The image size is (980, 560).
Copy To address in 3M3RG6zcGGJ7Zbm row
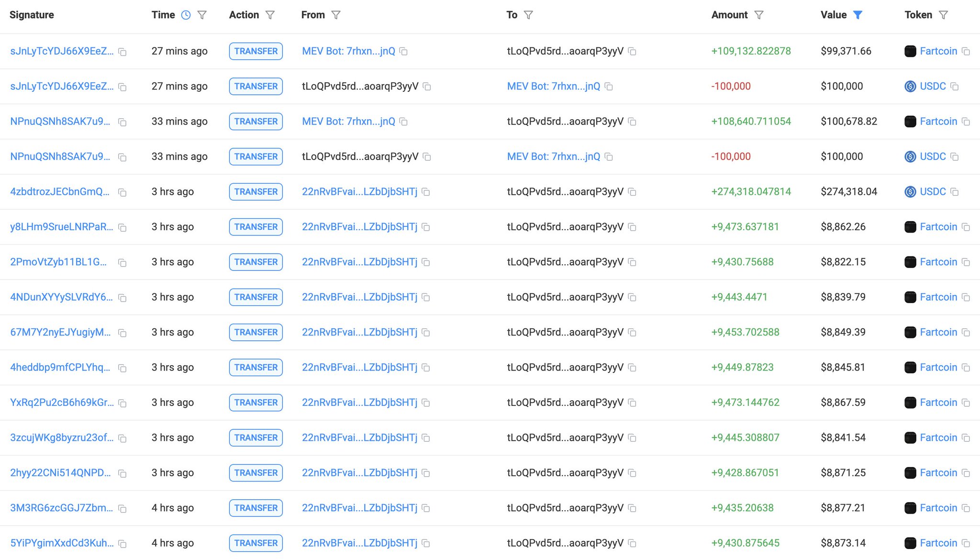point(632,508)
